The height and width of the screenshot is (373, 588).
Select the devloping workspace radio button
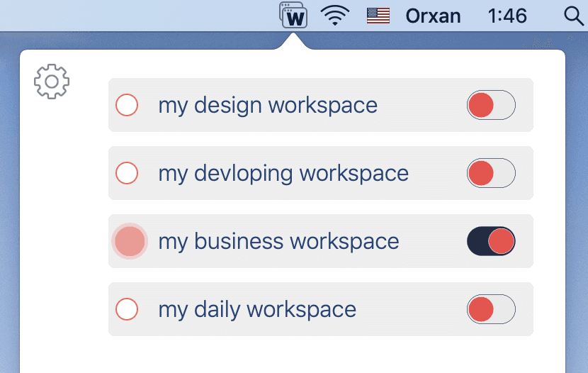pos(127,173)
